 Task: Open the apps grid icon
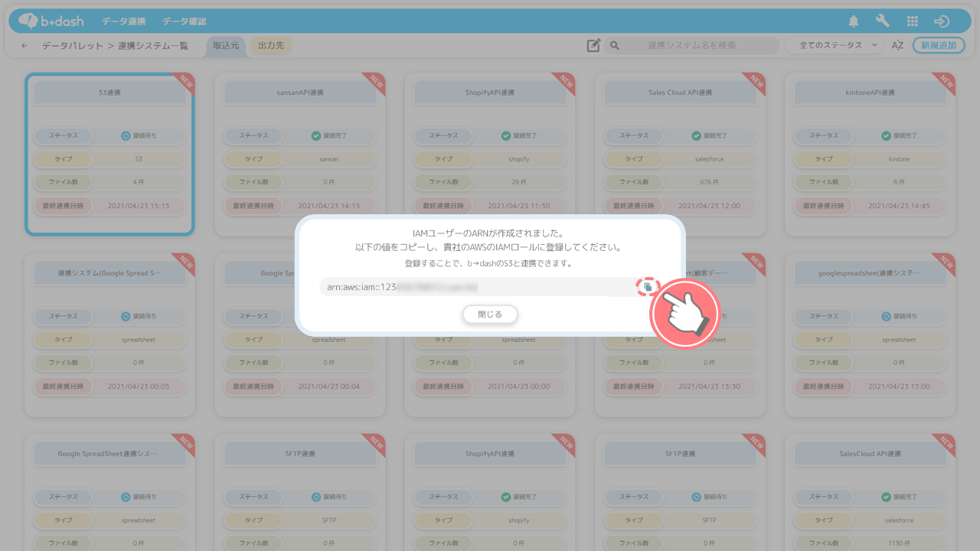pyautogui.click(x=912, y=21)
